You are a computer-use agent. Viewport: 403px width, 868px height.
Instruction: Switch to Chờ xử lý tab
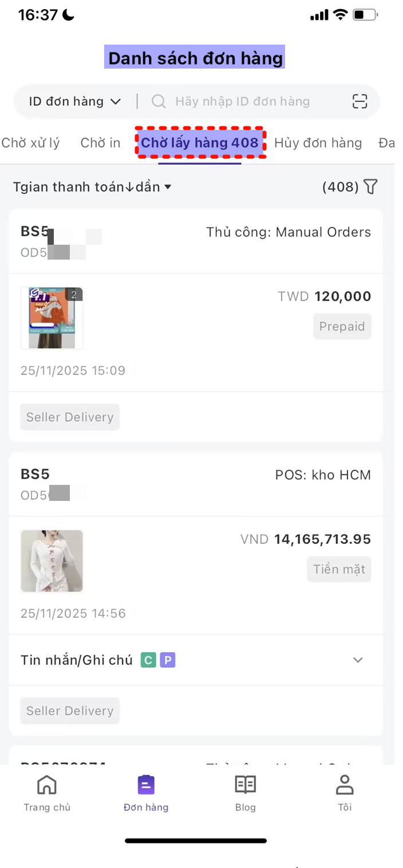30,143
